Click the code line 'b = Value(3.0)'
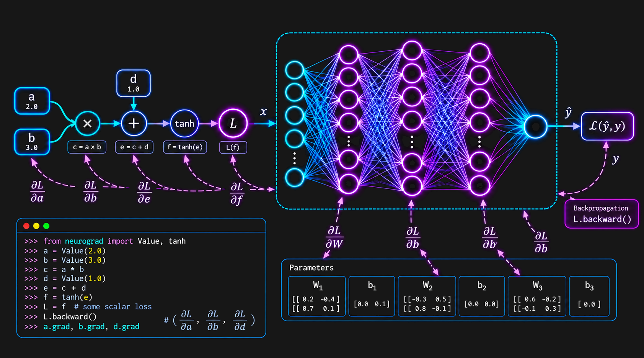The height and width of the screenshot is (358, 644). coord(74,260)
